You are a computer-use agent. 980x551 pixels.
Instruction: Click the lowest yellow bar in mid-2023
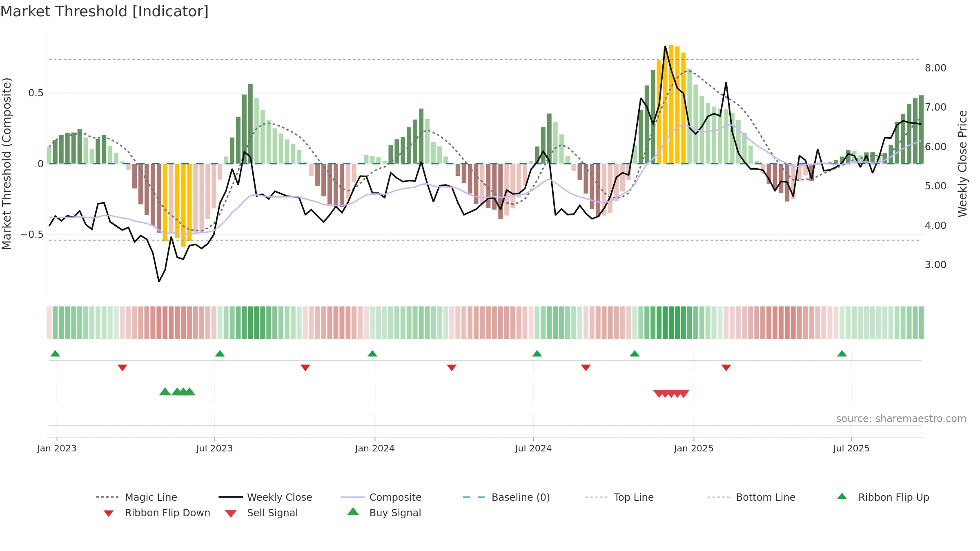tap(183, 205)
